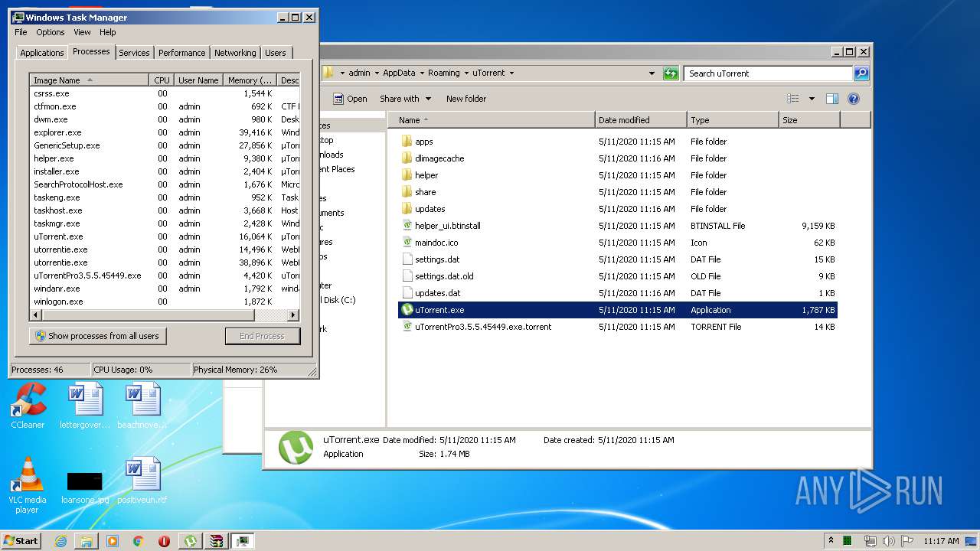The image size is (980, 551).
Task: Open Task Manager's Help menu
Action: 108,32
